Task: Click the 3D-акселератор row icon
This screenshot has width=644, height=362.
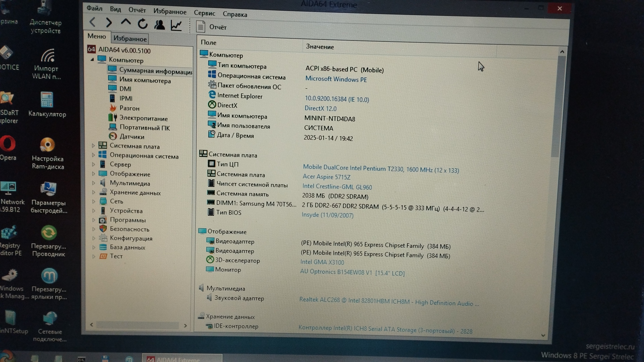Action: [210, 259]
